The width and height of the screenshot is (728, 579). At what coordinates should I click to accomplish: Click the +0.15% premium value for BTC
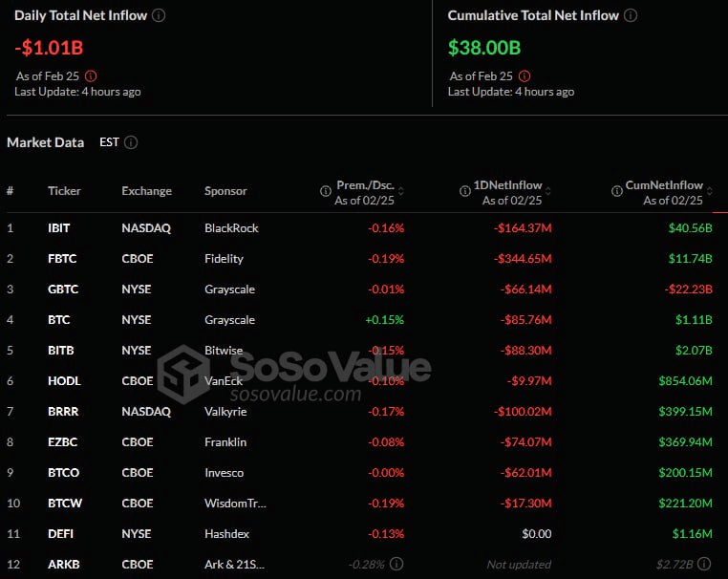coord(384,320)
